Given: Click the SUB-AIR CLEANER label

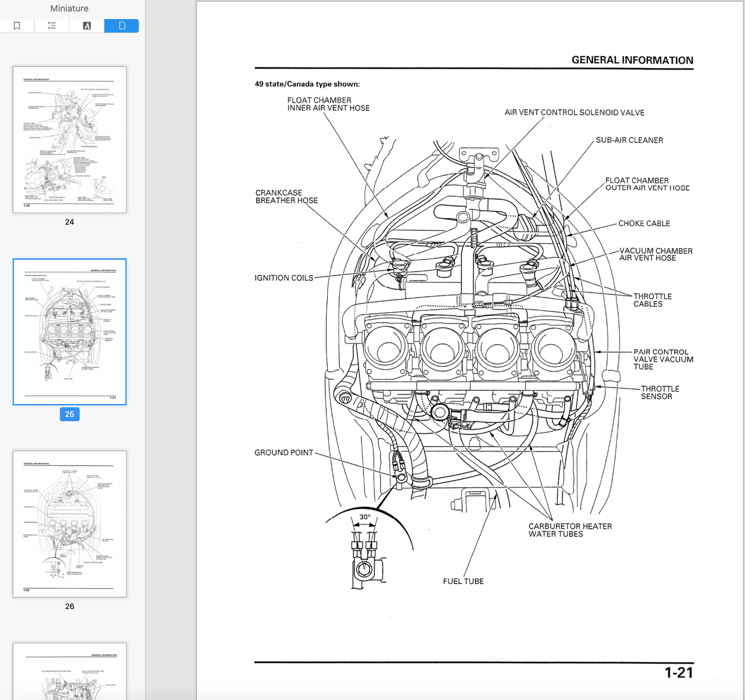Looking at the screenshot, I should 630,140.
